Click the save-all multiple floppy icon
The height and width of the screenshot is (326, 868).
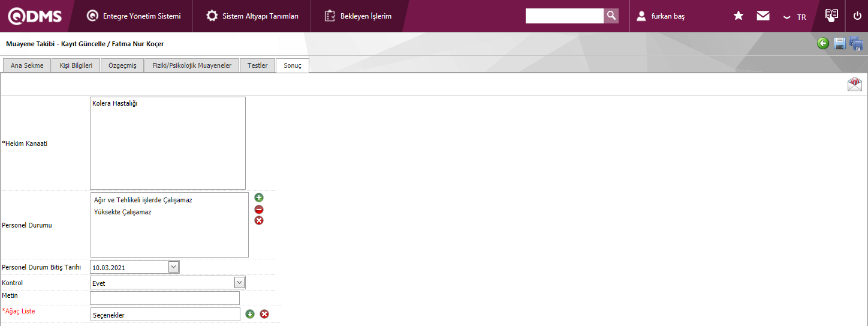pos(855,43)
